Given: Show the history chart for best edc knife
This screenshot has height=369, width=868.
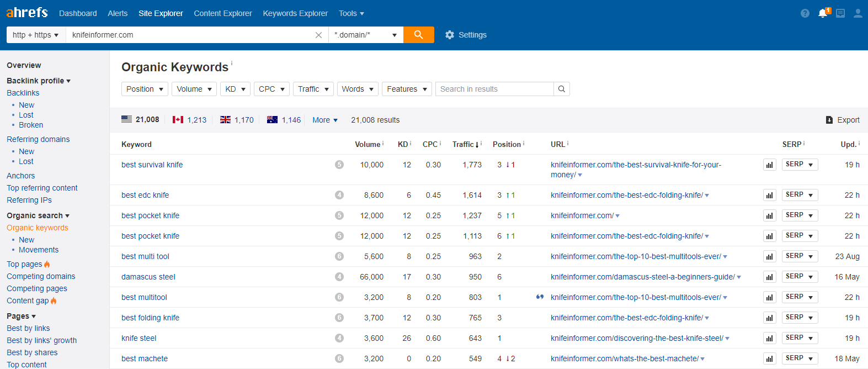Looking at the screenshot, I should [x=770, y=195].
